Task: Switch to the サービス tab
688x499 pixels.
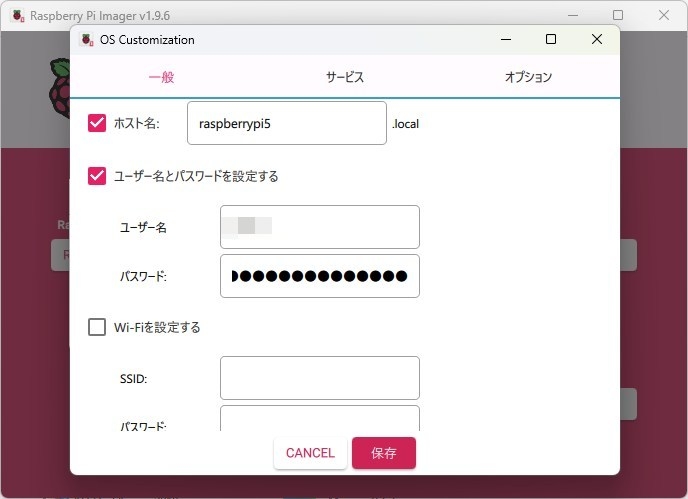Action: click(344, 77)
